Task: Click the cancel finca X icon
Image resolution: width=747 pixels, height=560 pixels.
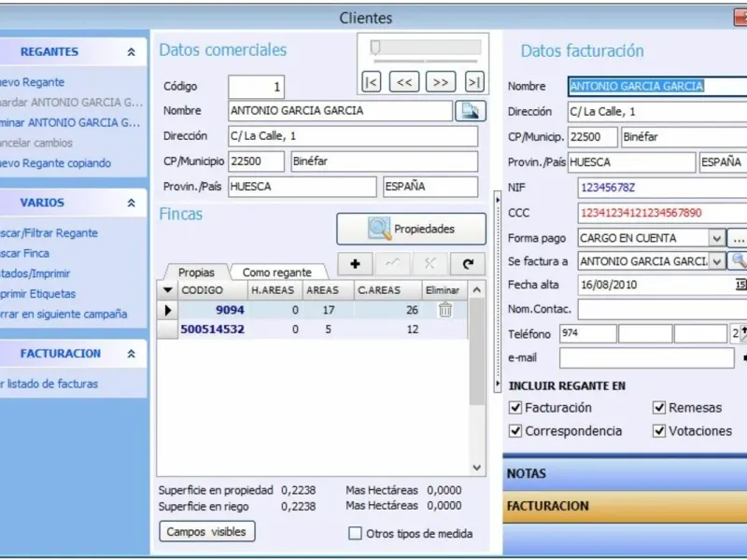Action: (430, 264)
